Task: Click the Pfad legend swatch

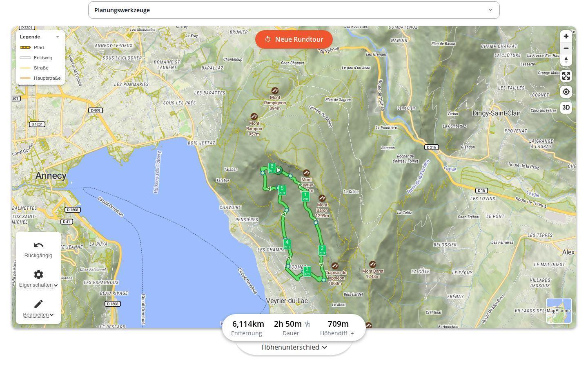Action: pyautogui.click(x=25, y=47)
